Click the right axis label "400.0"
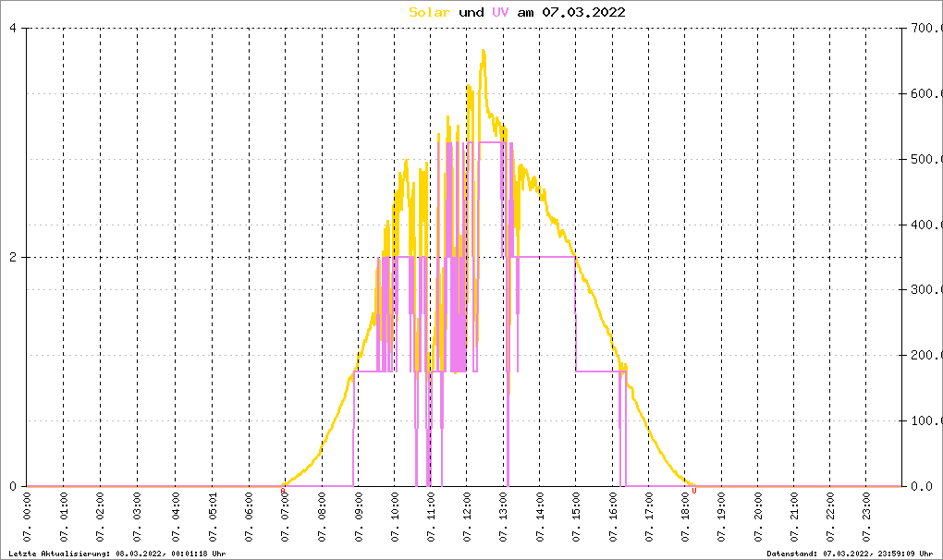The image size is (943, 560). point(926,225)
